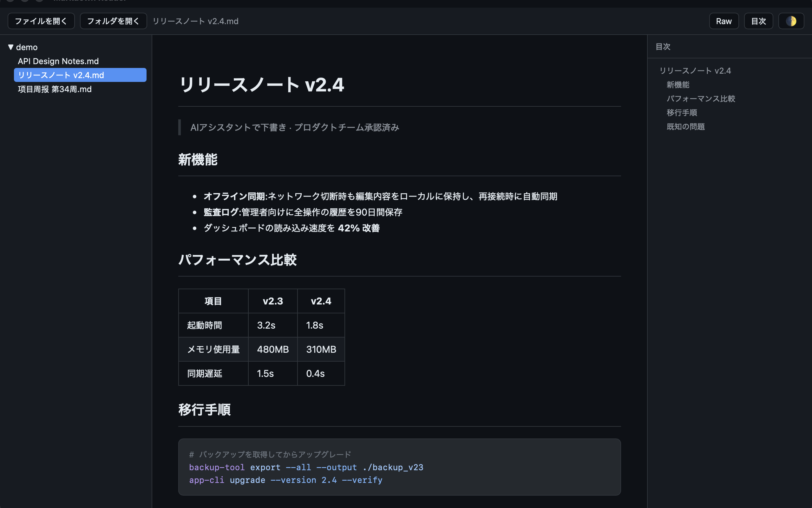
Task: Click the 480MB table cell
Action: coord(273,350)
